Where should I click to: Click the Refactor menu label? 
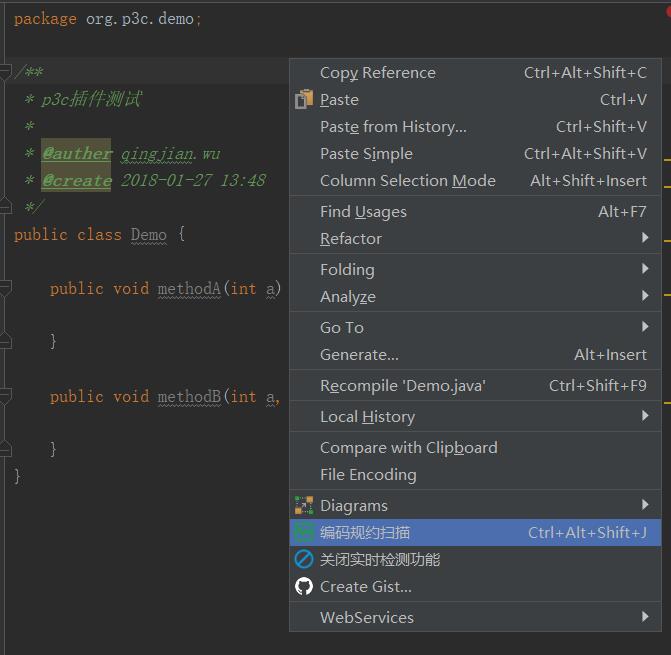(x=351, y=239)
